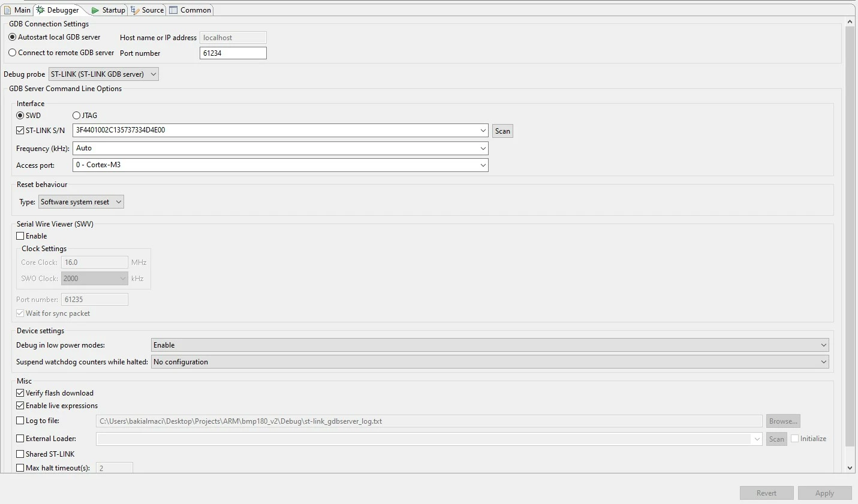Click the Max halt timeout value field
858x504 pixels.
[115, 468]
